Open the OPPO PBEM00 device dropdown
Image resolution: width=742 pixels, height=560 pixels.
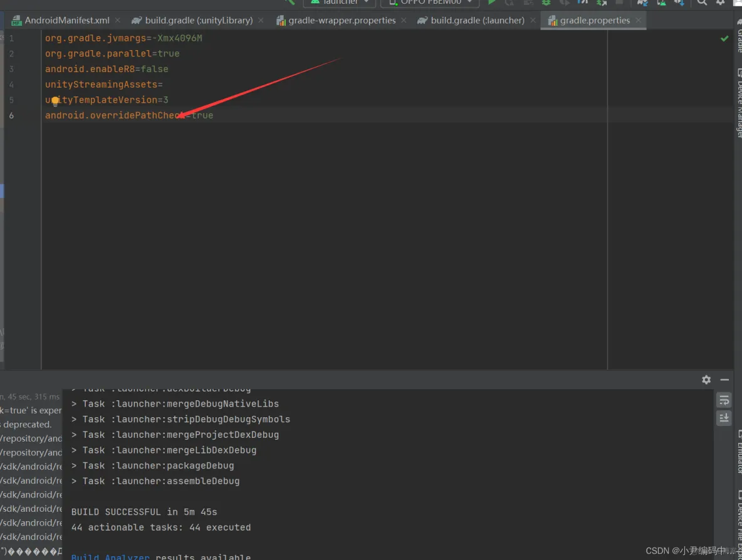[x=430, y=3]
